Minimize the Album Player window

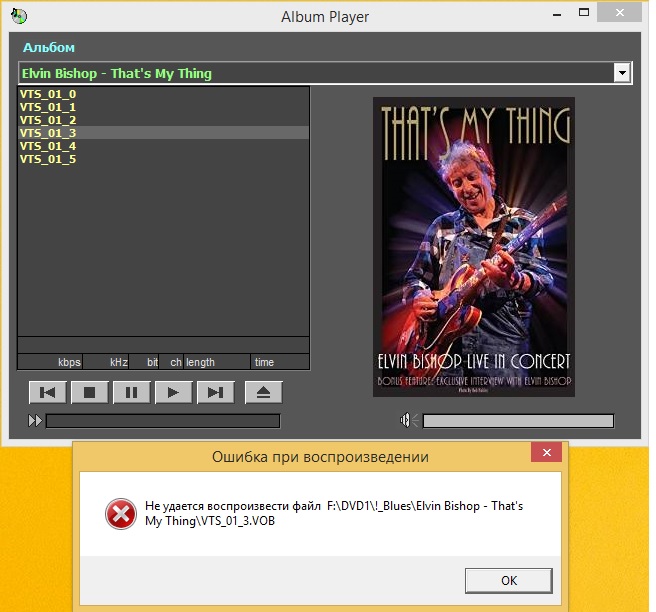click(x=557, y=14)
